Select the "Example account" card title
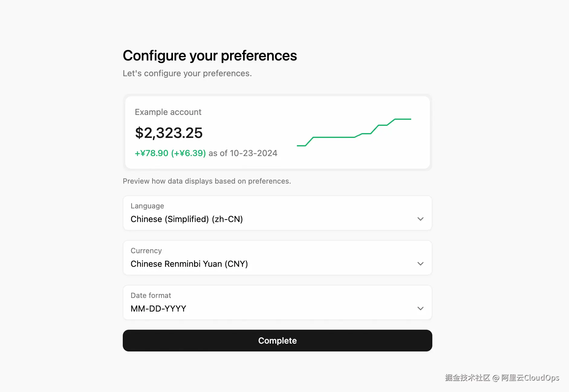The image size is (569, 392). pyautogui.click(x=168, y=112)
